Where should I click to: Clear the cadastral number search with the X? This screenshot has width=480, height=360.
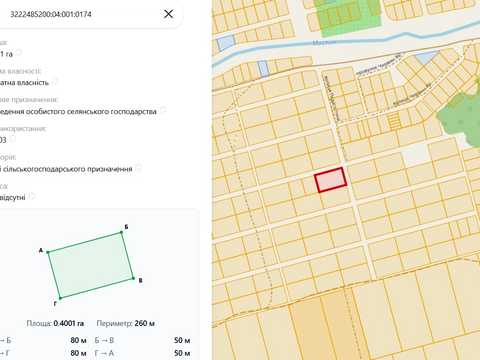[168, 14]
